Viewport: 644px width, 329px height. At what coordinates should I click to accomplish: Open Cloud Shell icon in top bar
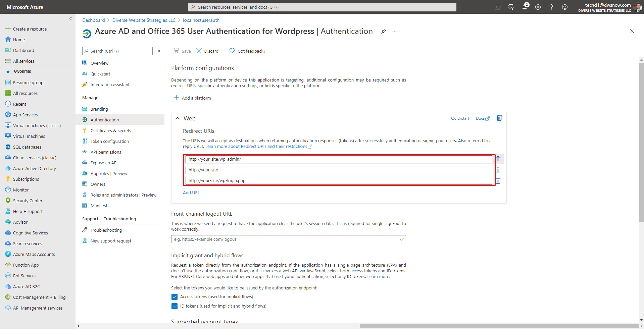click(498, 7)
